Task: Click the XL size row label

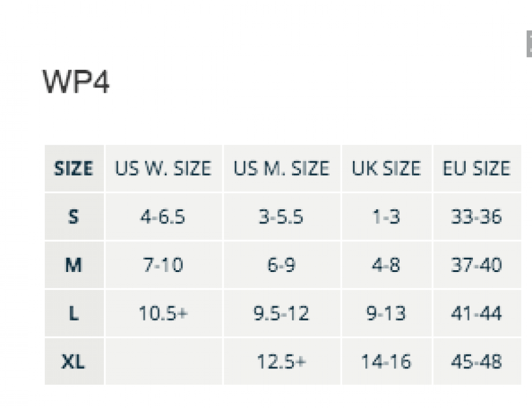Action: [73, 361]
